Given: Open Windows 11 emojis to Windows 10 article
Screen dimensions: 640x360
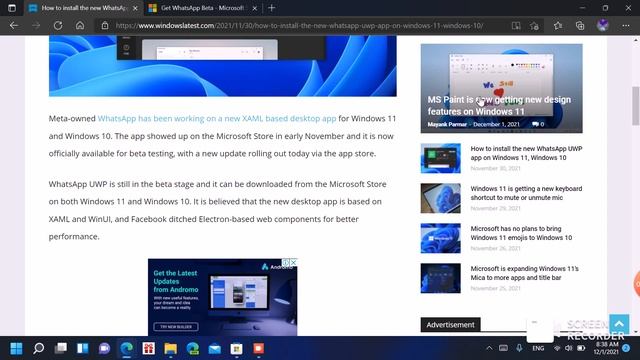Looking at the screenshot, I should pos(521,233).
